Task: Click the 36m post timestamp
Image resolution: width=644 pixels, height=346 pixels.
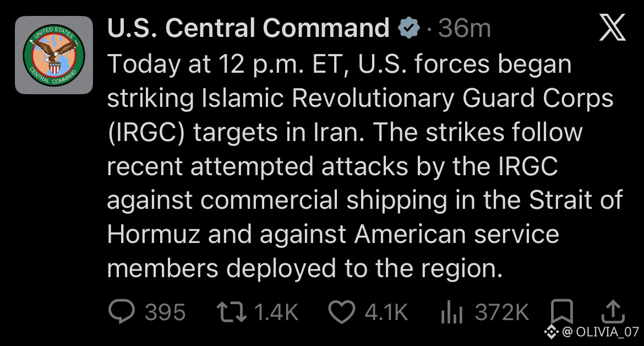Action: pos(465,28)
